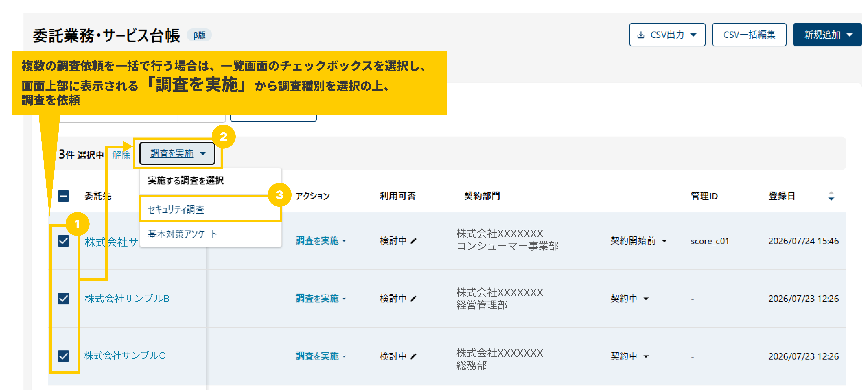868x390 pixels.
Task: Open 調査を実施 action in score_c01 row
Action: (321, 241)
